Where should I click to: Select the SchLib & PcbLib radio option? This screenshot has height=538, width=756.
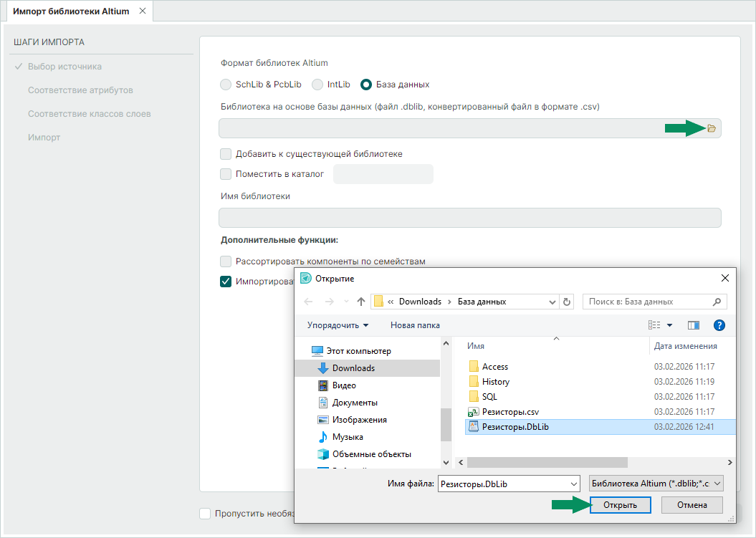[226, 85]
